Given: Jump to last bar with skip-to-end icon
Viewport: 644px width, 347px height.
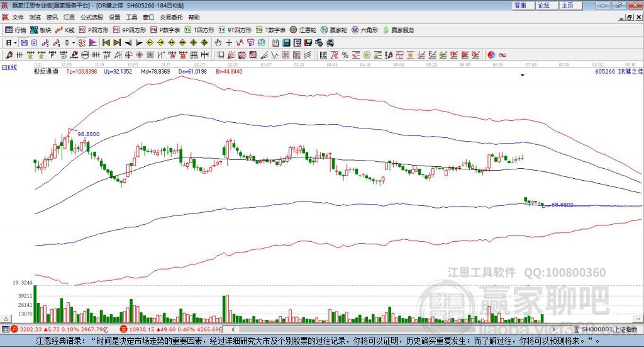Looking at the screenshot, I should (x=117, y=43).
